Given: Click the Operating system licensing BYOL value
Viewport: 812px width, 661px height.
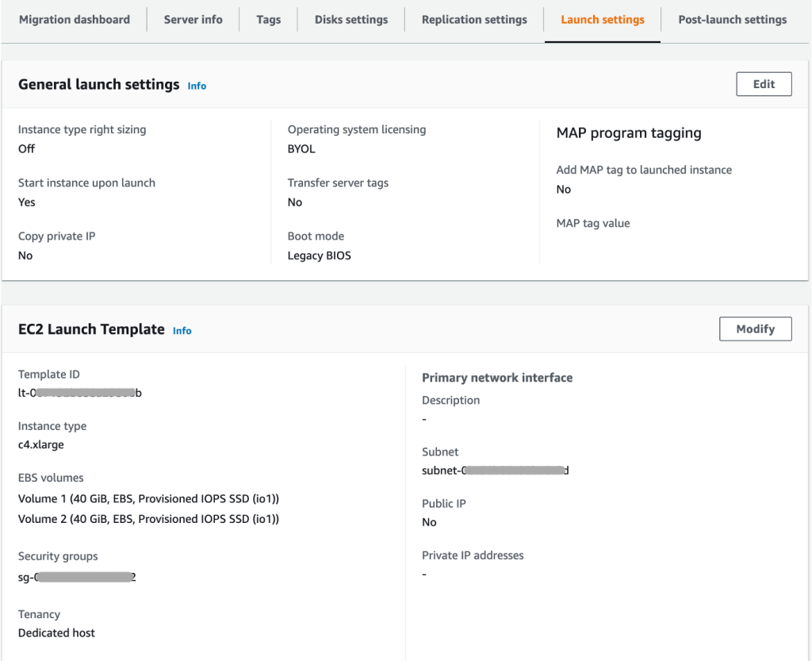Looking at the screenshot, I should point(300,148).
